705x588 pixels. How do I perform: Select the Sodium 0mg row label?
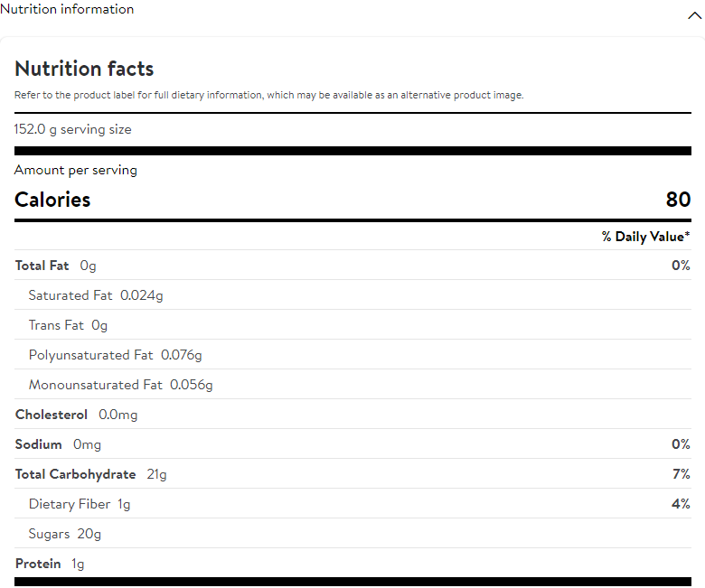pos(58,444)
